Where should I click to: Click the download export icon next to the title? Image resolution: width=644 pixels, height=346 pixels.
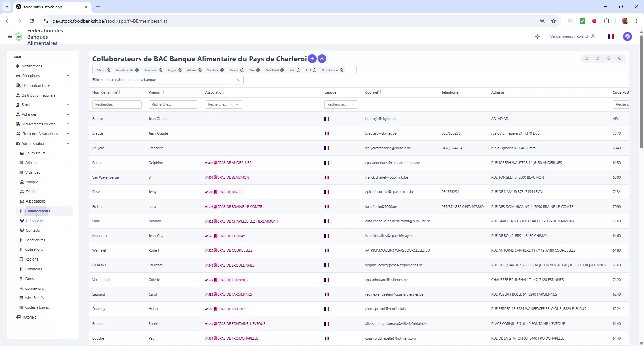pyautogui.click(x=322, y=59)
